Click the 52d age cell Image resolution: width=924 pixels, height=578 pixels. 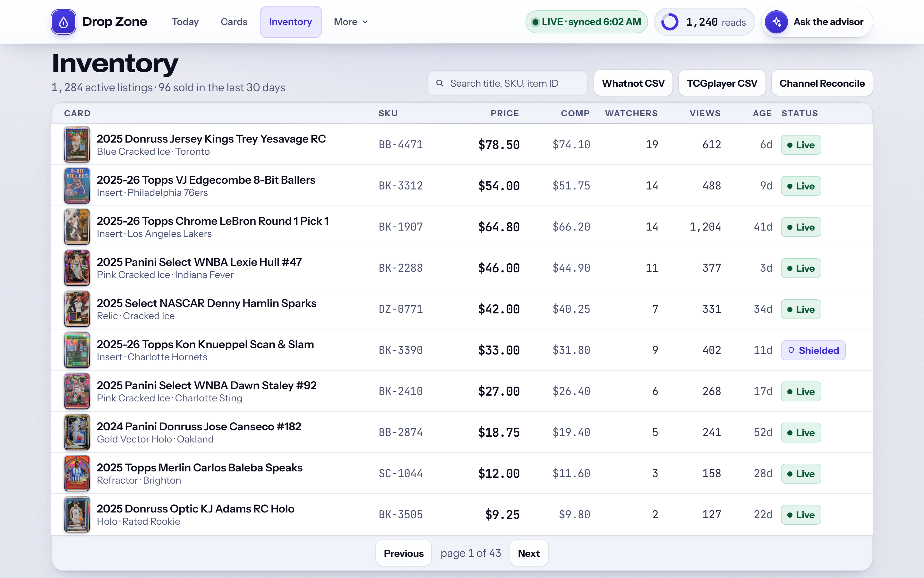[x=763, y=432]
